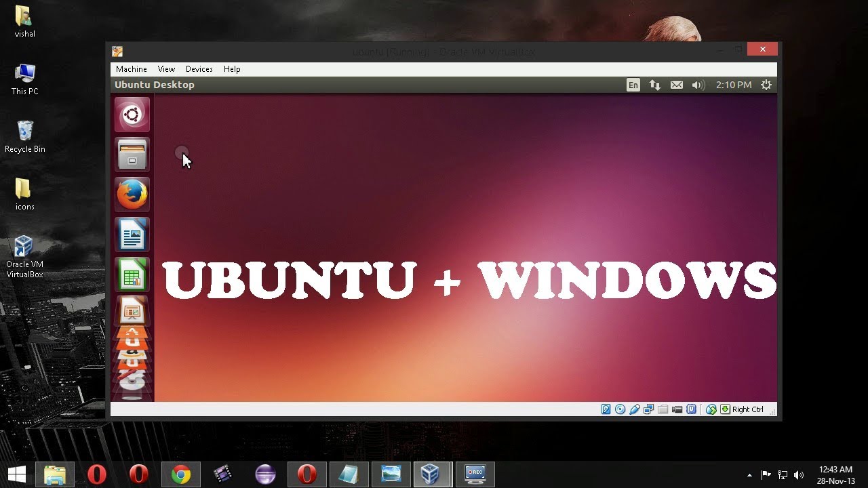Switch to VirtualBox on the taskbar

433,474
